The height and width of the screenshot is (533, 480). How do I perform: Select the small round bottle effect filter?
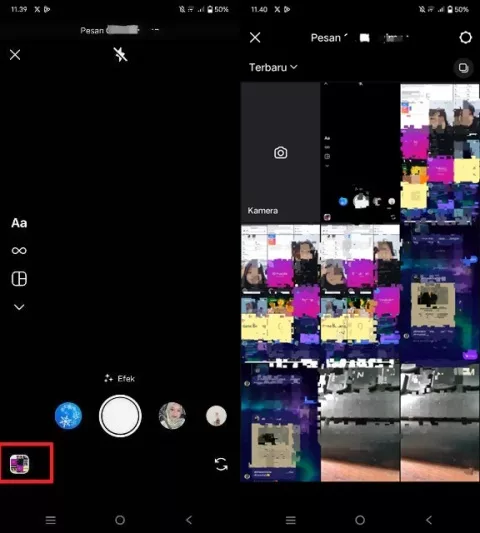click(216, 416)
